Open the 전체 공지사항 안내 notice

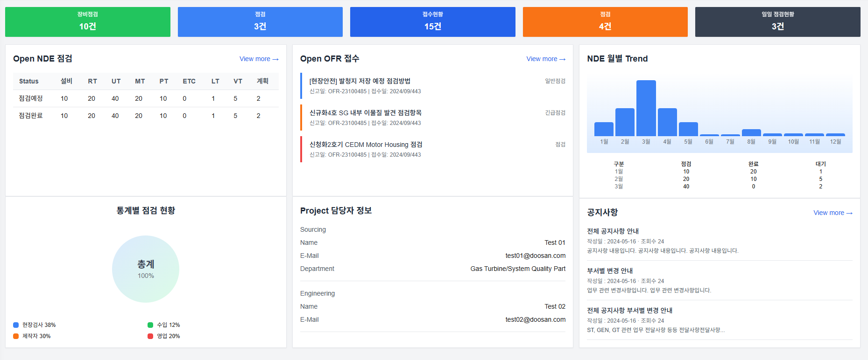(613, 231)
